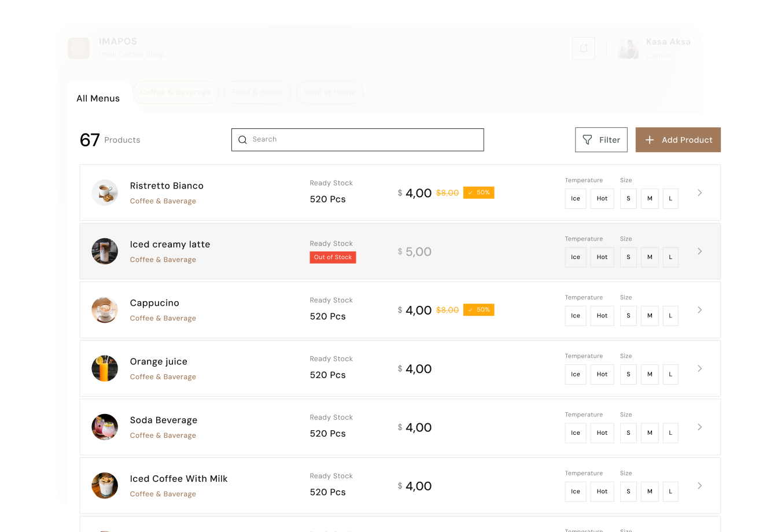Viewport: 759px width, 532px height.
Task: Toggle Ice temperature for Ristretto Bianco
Action: click(x=575, y=198)
